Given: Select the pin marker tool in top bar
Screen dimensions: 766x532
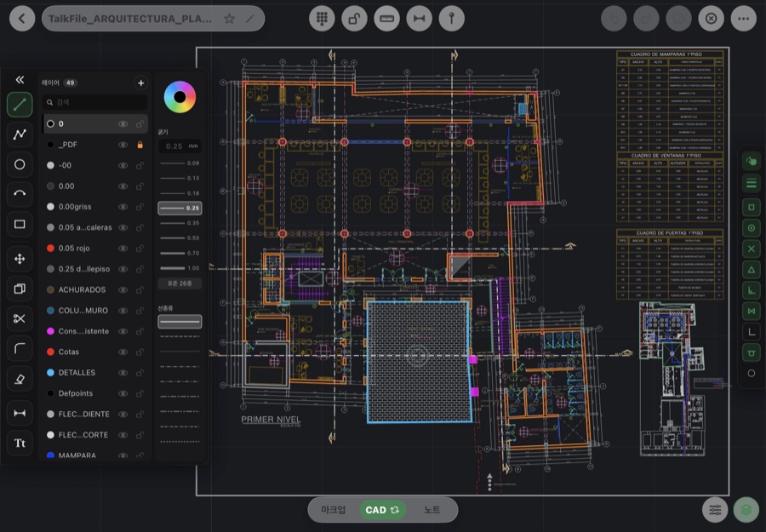Looking at the screenshot, I should pyautogui.click(x=451, y=19).
